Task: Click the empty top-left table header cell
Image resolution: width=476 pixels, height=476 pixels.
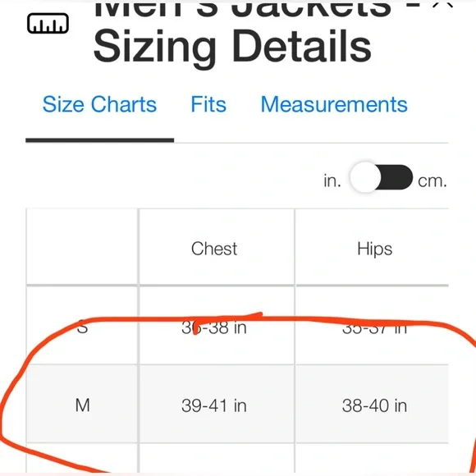Action: pos(82,247)
